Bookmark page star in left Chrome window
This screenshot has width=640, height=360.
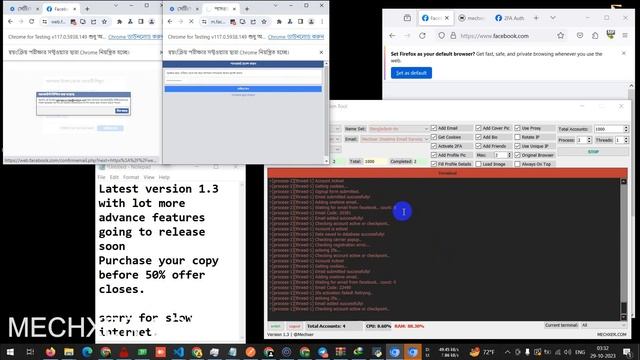(104, 22)
